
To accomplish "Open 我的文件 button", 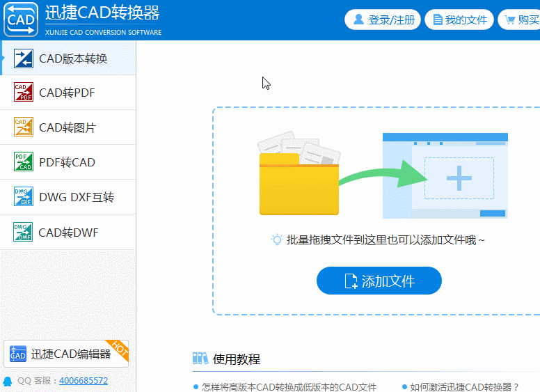I will [x=459, y=19].
